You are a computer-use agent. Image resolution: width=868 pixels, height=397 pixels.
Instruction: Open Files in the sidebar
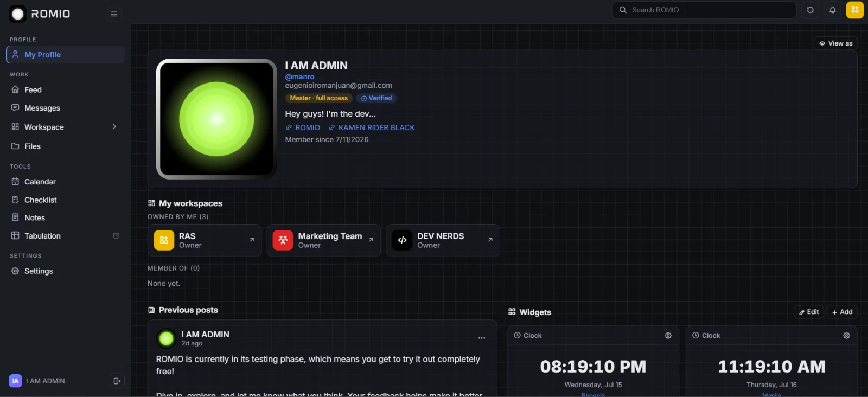coord(66,146)
